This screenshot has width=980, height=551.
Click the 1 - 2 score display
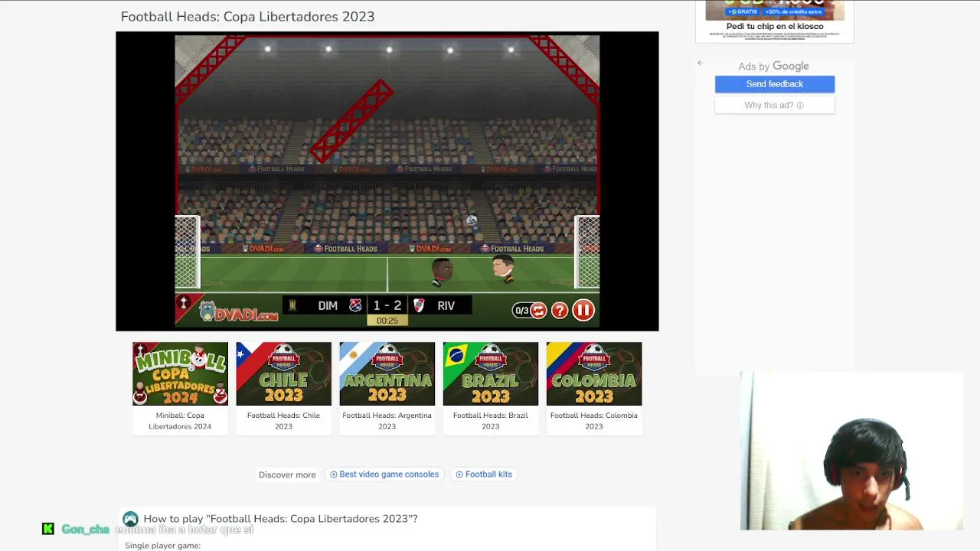(387, 305)
